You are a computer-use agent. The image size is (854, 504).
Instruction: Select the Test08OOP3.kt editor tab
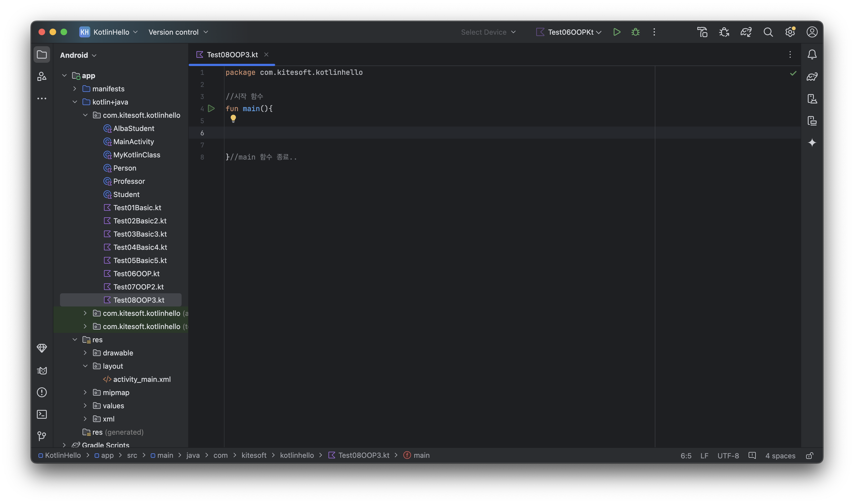(232, 55)
